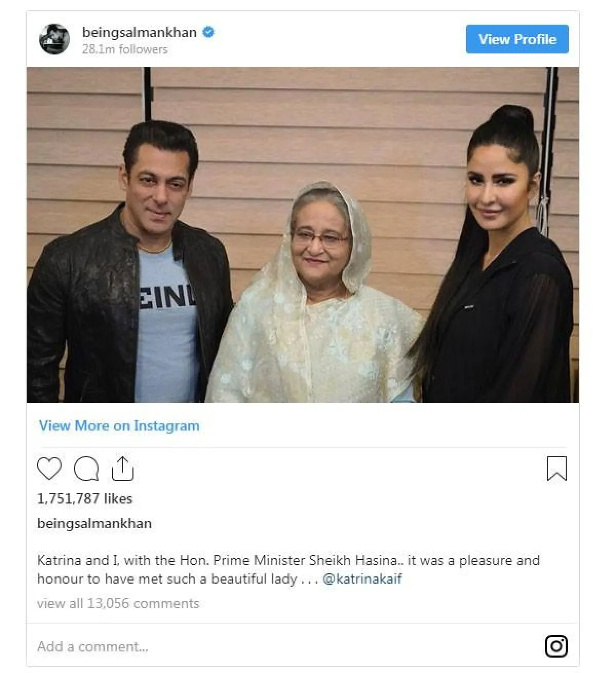The image size is (616, 673).
Task: Click the blue verified badge
Action: click(x=208, y=32)
